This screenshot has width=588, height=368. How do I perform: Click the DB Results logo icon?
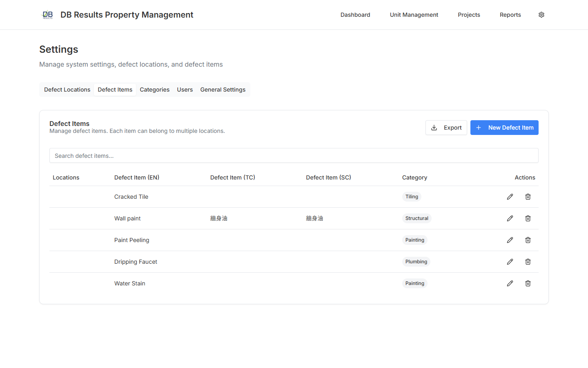(x=48, y=15)
